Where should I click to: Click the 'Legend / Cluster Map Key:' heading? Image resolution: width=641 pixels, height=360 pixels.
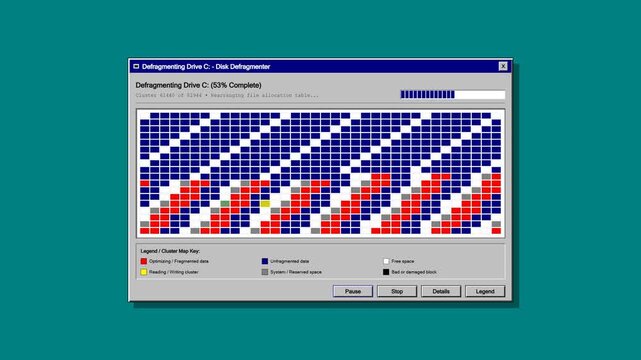(x=170, y=251)
